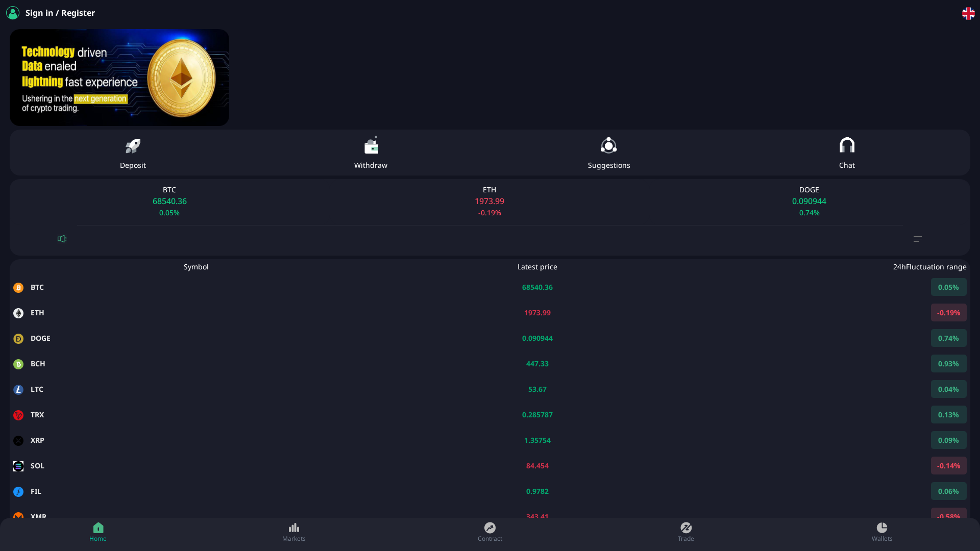The image size is (980, 551).
Task: Click the announcement speaker icon
Action: tap(62, 238)
